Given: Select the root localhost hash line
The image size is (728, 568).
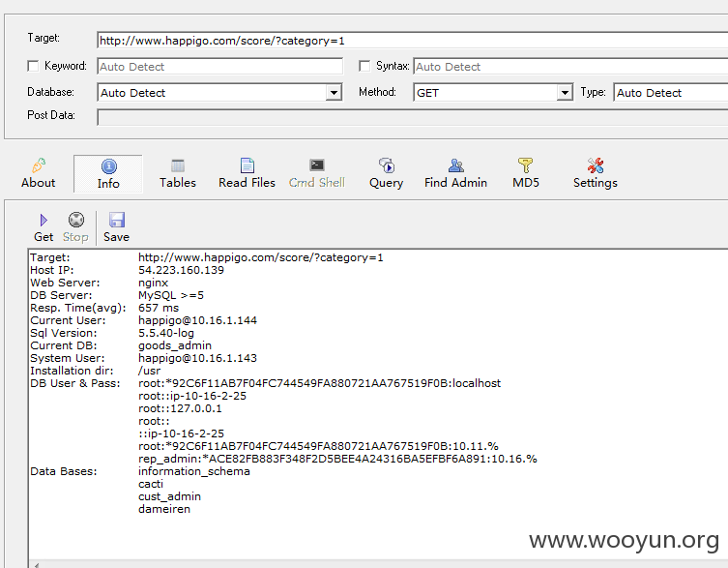Looking at the screenshot, I should tap(319, 383).
